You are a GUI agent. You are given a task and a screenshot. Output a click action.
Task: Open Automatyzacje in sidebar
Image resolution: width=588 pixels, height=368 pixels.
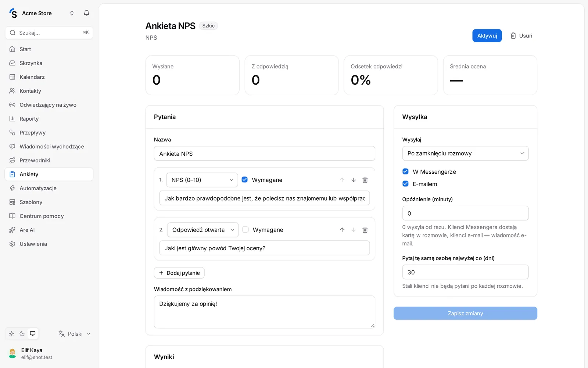coord(49,188)
